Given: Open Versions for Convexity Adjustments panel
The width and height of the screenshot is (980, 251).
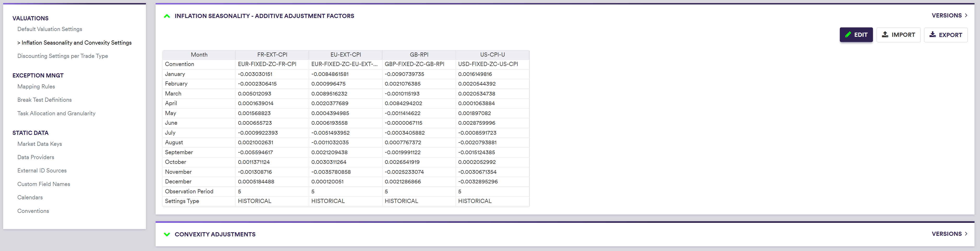Looking at the screenshot, I should pyautogui.click(x=949, y=234).
